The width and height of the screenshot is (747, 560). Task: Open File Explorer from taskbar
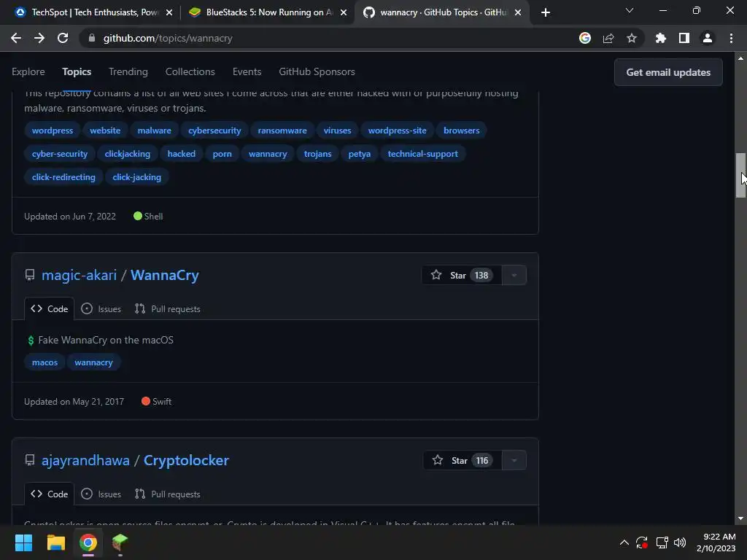click(x=55, y=542)
